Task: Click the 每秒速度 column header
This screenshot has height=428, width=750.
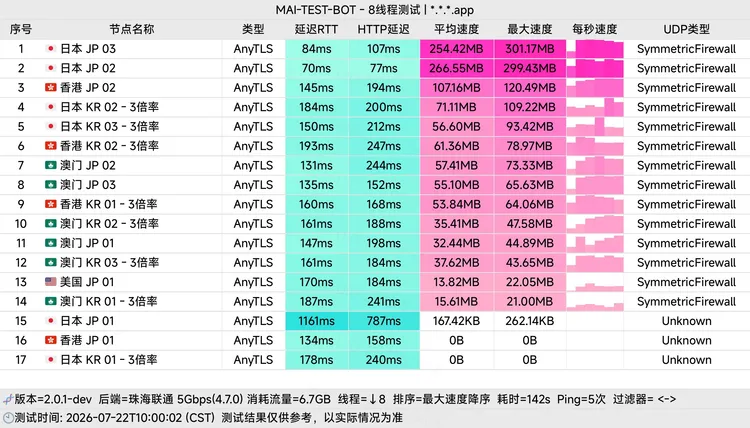Action: tap(595, 29)
